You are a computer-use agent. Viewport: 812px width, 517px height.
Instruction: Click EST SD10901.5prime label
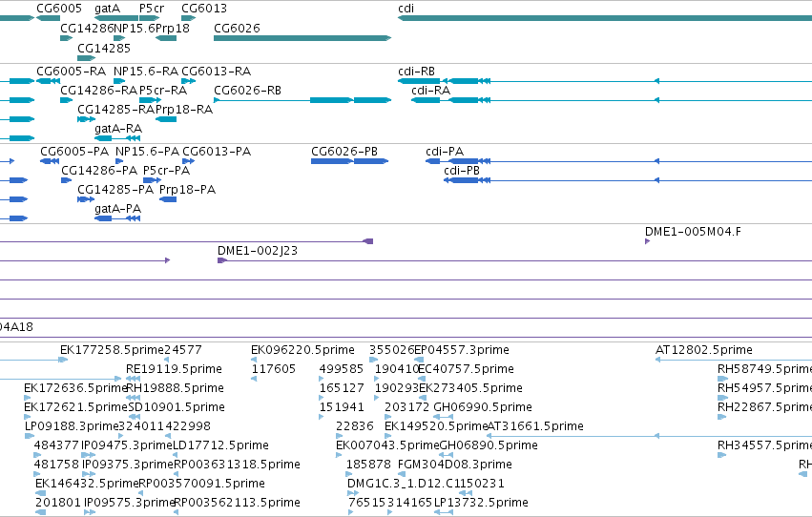177,407
